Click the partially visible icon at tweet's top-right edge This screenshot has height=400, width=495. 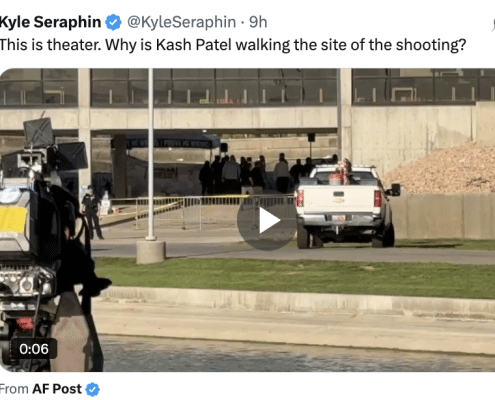tap(493, 25)
